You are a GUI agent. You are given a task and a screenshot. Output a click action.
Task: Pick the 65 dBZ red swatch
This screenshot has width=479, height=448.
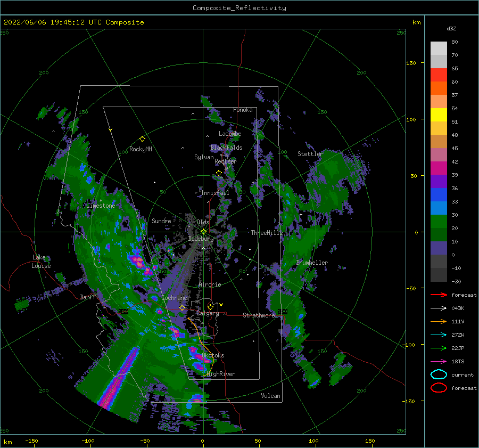[x=439, y=75]
